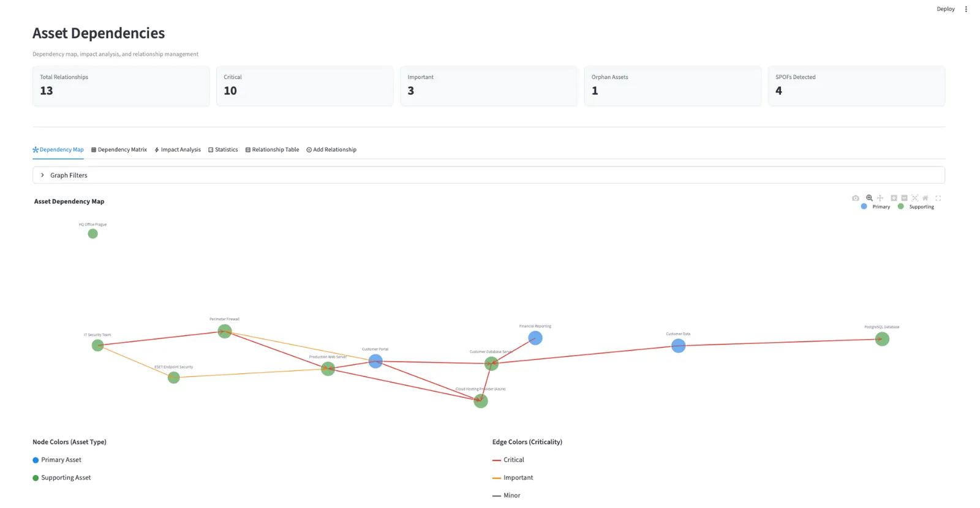980x508 pixels.
Task: Click the Critical count metric card
Action: click(305, 86)
